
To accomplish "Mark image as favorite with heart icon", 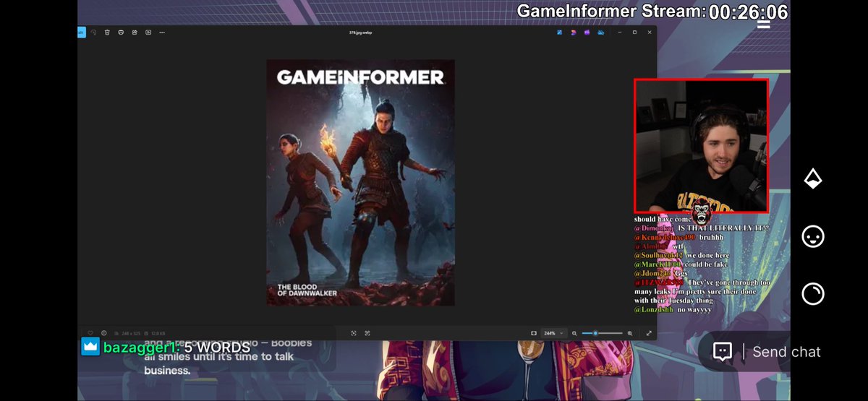I will coord(90,333).
